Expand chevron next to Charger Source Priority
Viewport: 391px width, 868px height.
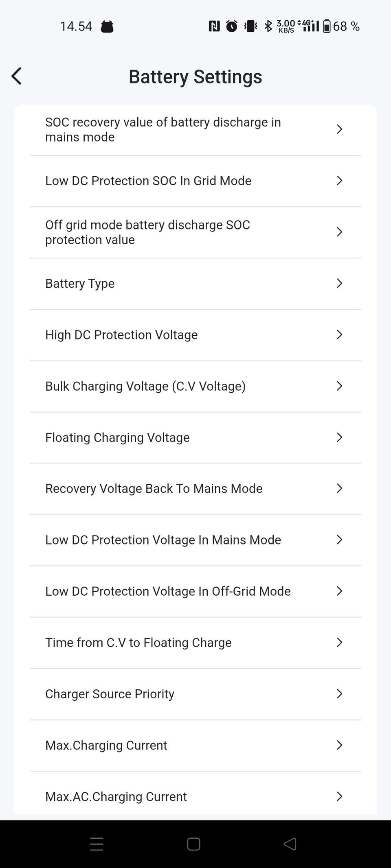click(x=339, y=694)
